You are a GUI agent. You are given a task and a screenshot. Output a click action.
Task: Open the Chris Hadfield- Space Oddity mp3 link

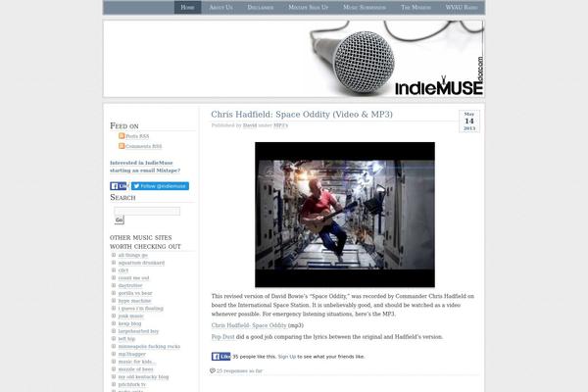click(x=249, y=325)
